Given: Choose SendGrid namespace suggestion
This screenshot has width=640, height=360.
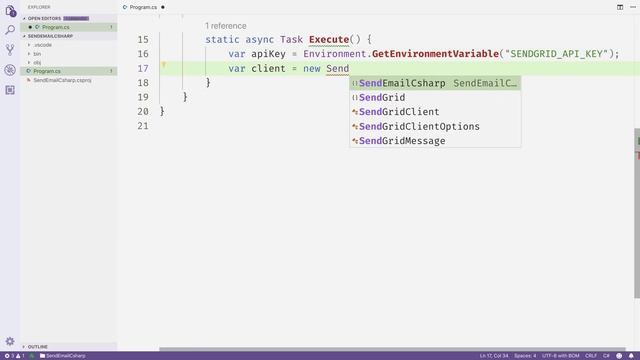Looking at the screenshot, I should click(x=435, y=98).
